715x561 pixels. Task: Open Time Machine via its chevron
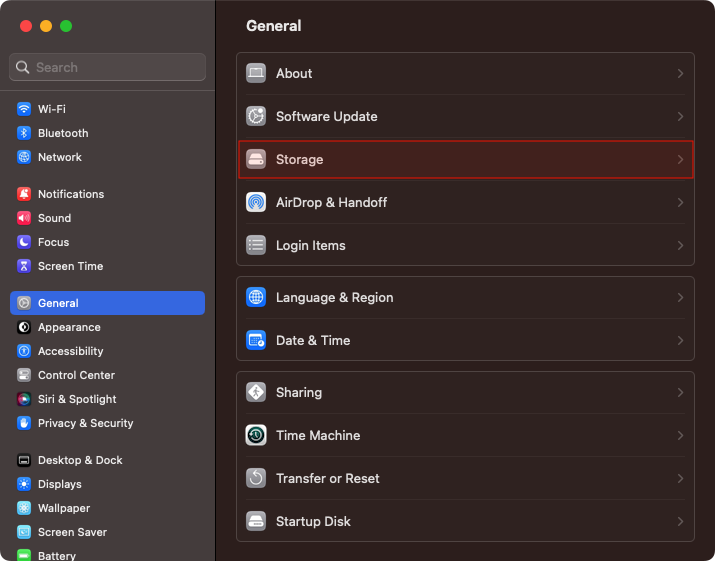[680, 435]
